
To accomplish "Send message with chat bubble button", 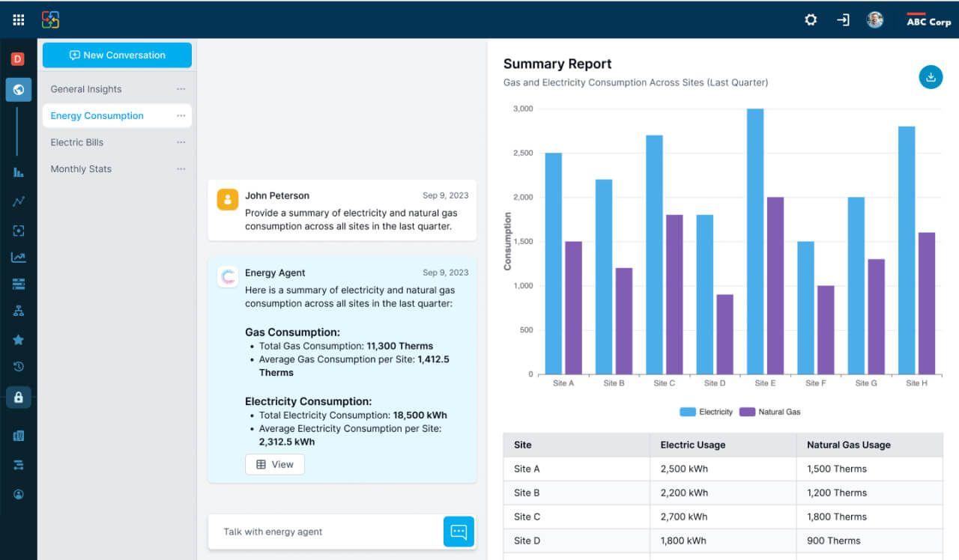I will click(x=459, y=532).
